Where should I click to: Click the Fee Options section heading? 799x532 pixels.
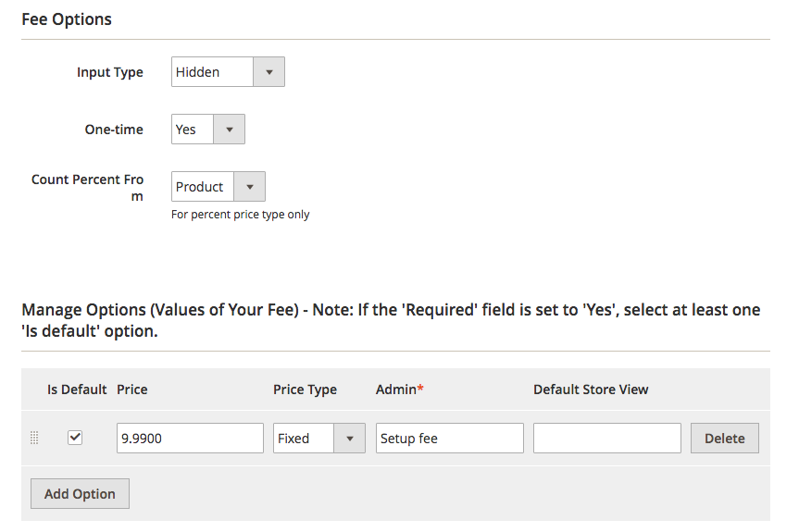coord(67,19)
